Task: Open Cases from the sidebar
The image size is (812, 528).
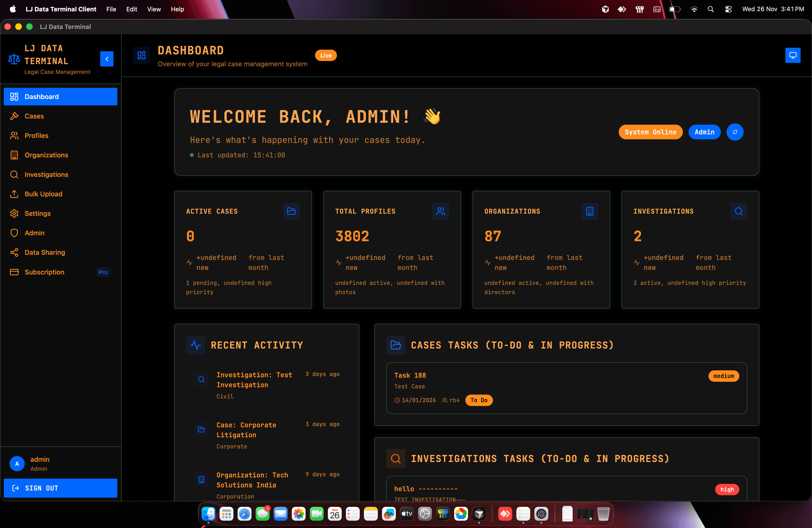Action: [x=34, y=116]
